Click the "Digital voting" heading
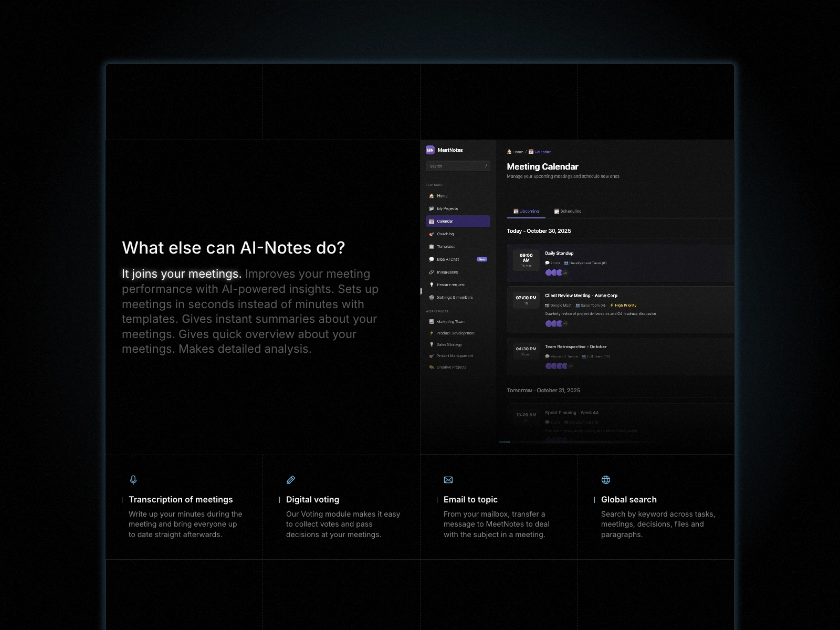840x630 pixels. [312, 500]
